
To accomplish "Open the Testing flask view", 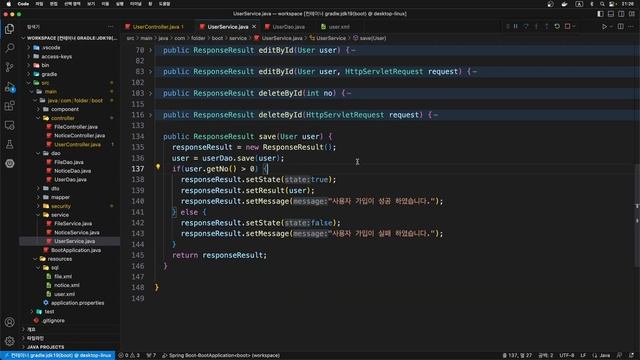I will coord(9,144).
